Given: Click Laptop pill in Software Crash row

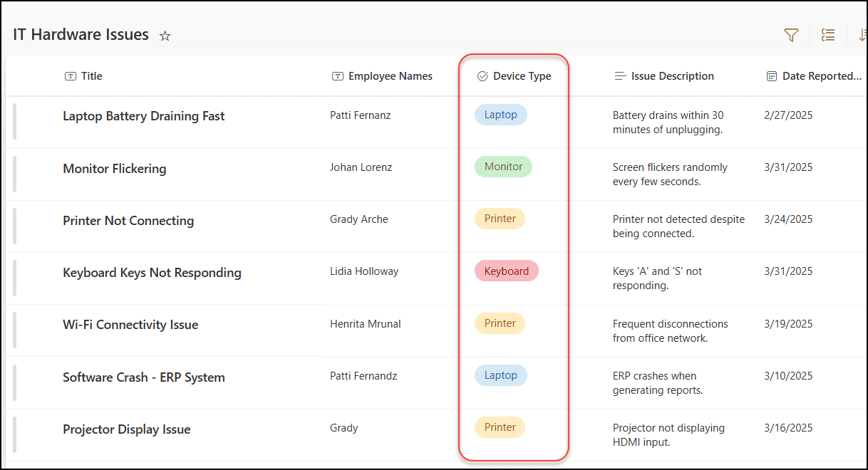Looking at the screenshot, I should point(501,375).
